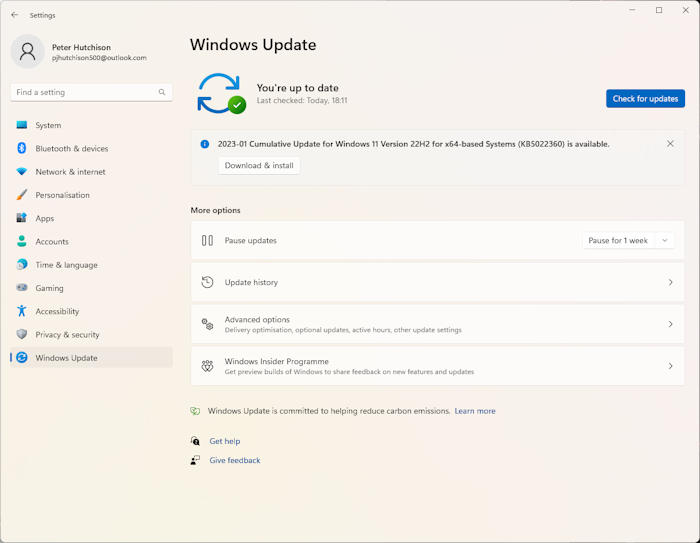Click the Personalisation paintbrush icon

click(x=21, y=195)
